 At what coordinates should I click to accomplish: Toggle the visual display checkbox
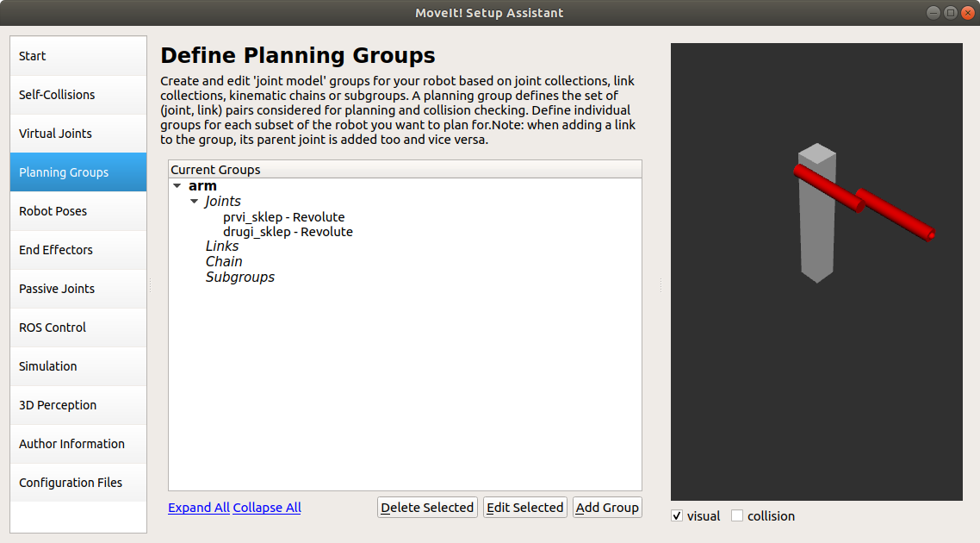point(677,515)
